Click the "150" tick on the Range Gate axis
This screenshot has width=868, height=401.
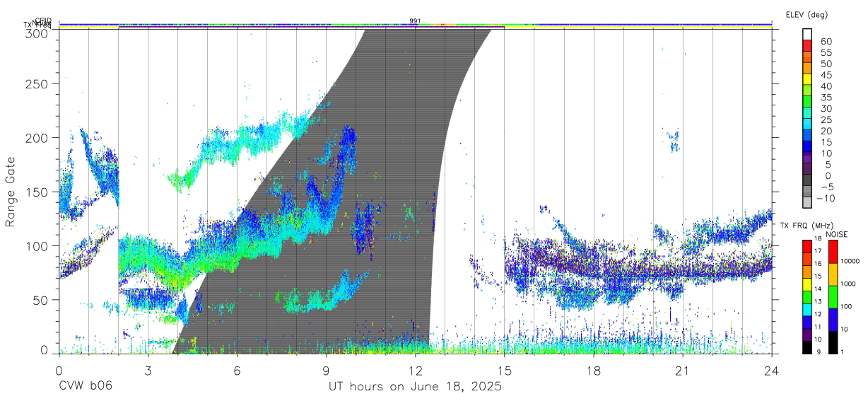click(37, 192)
